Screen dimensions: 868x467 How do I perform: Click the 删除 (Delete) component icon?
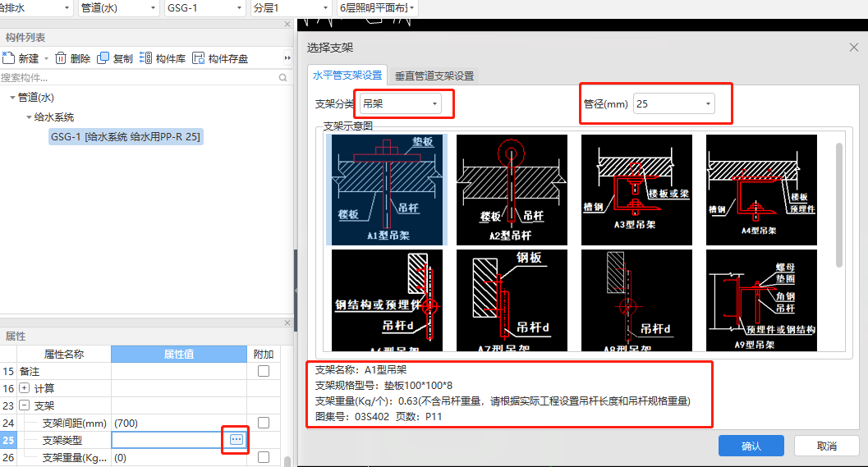pos(61,58)
